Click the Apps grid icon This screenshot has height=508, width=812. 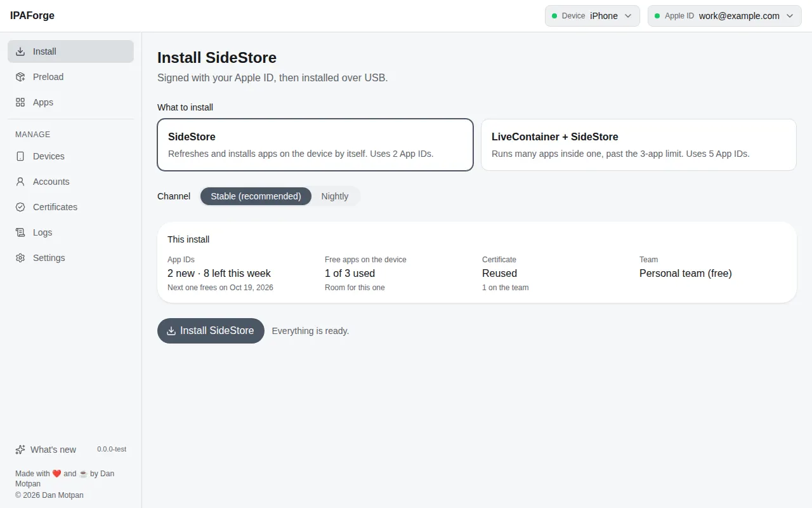(x=20, y=102)
